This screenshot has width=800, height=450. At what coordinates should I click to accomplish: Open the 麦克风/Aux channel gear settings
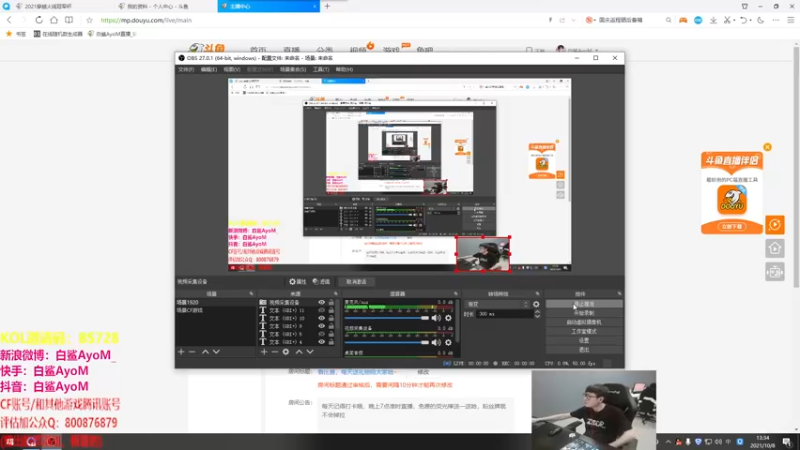pos(448,318)
